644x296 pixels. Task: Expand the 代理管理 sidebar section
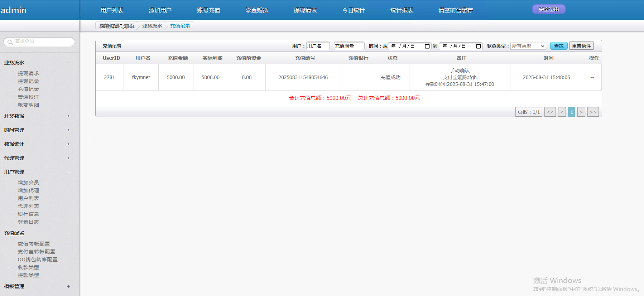click(68, 158)
